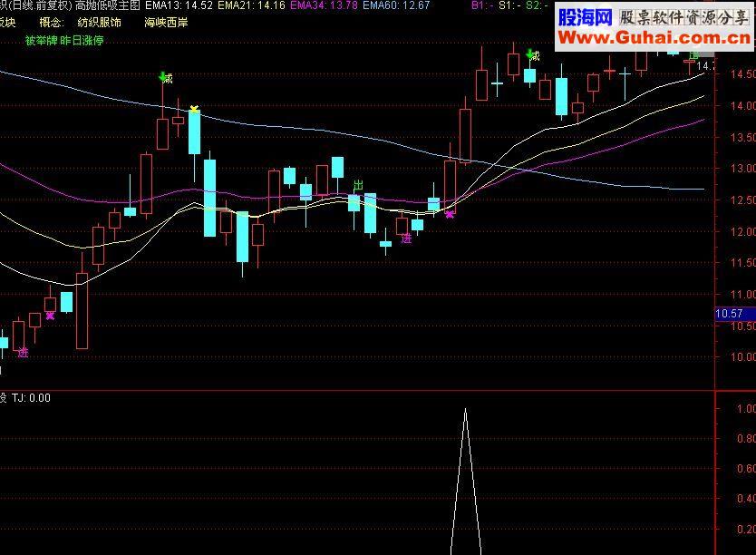Click the S1 signal value label

tap(509, 5)
